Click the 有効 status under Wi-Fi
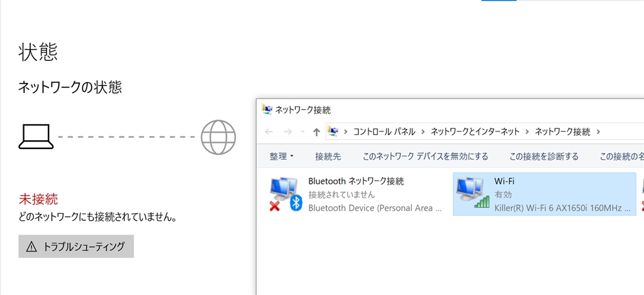This screenshot has width=644, height=295. pos(503,194)
